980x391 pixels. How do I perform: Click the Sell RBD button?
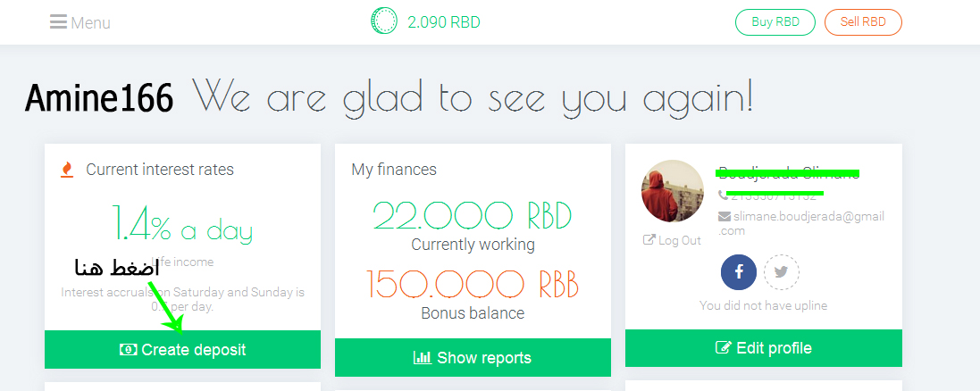point(863,21)
